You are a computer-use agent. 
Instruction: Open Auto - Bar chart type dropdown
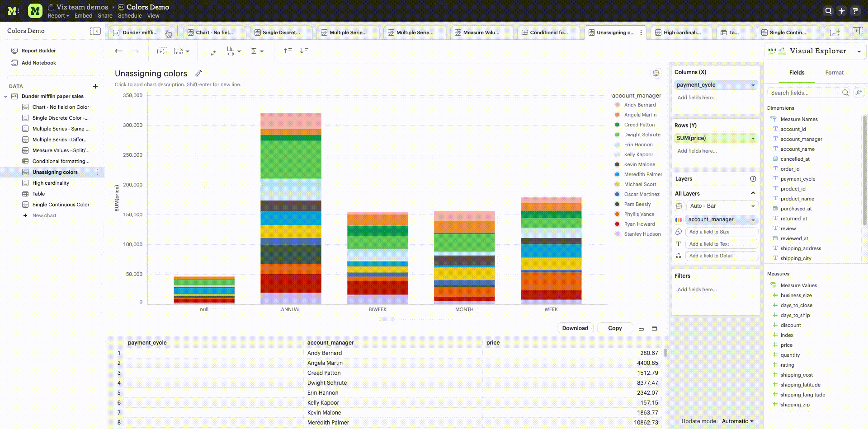coord(722,206)
